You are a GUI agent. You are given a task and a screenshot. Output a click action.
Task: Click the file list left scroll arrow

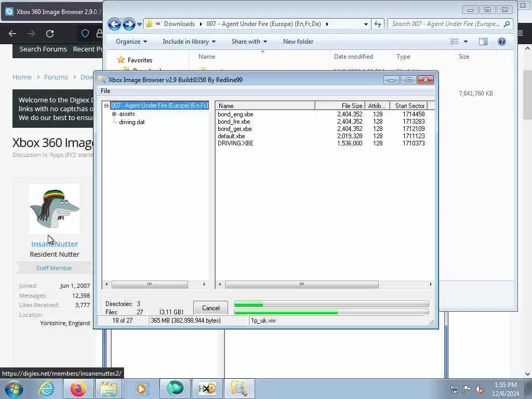(x=220, y=284)
